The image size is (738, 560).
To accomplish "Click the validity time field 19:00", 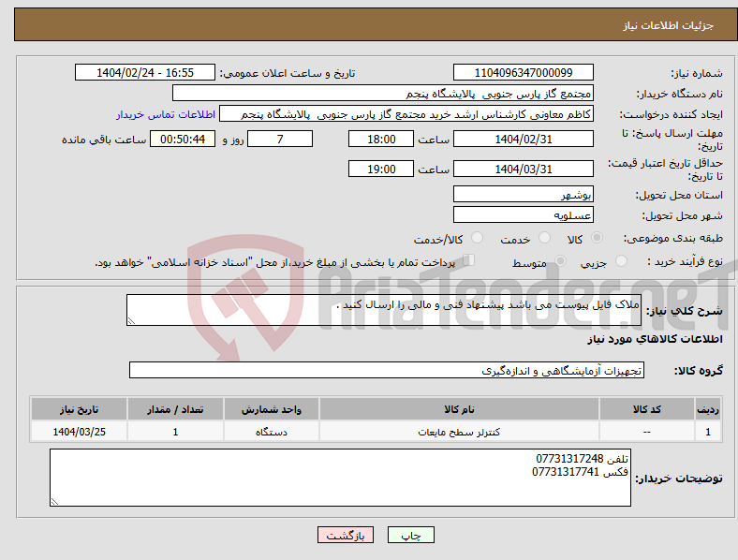I will point(381,169).
